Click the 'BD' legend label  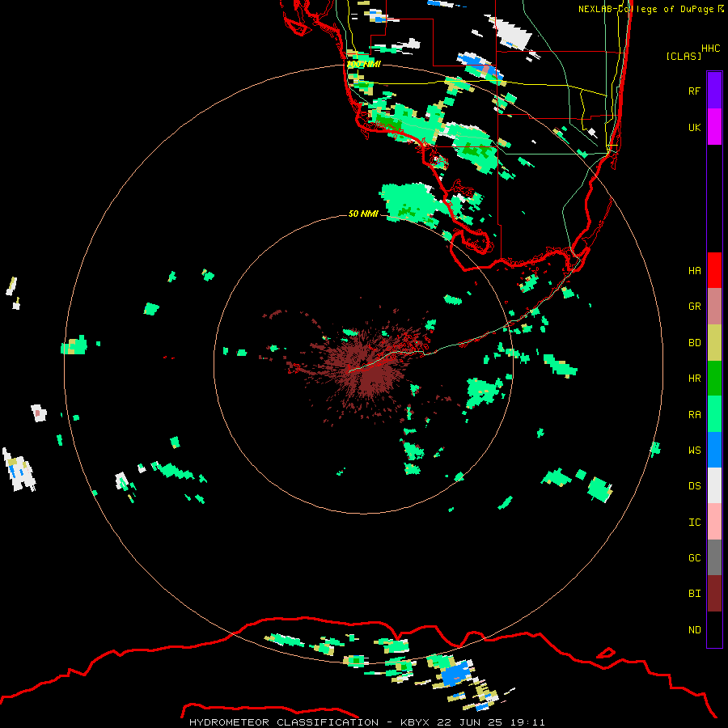[x=694, y=343]
